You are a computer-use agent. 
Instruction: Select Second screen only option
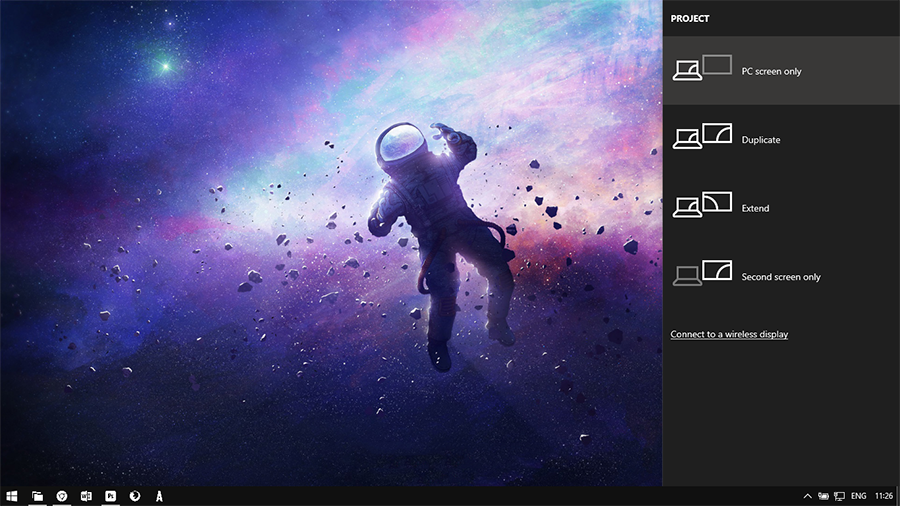click(x=781, y=276)
